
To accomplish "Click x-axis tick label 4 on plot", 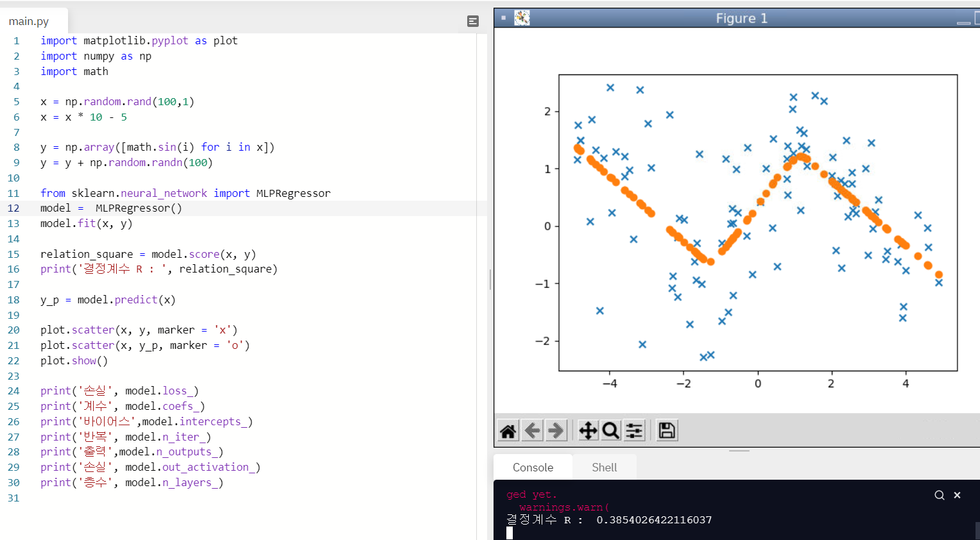I will click(x=906, y=384).
